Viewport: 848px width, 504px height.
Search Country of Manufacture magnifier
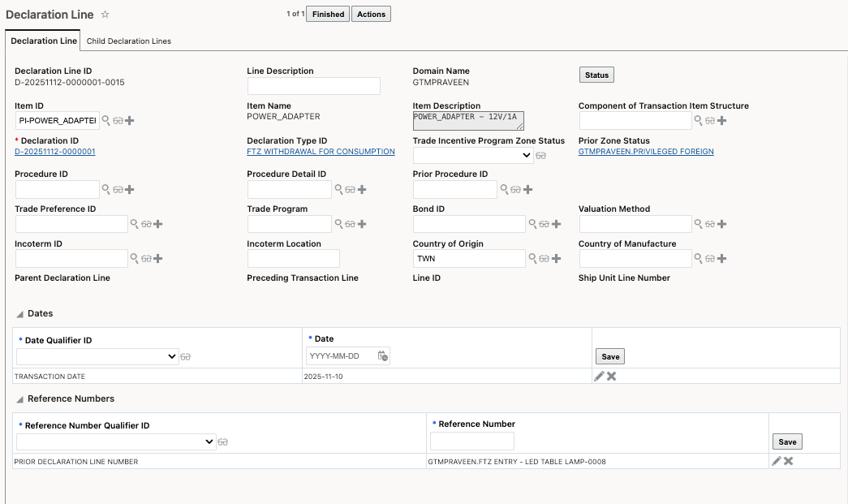pyautogui.click(x=698, y=258)
